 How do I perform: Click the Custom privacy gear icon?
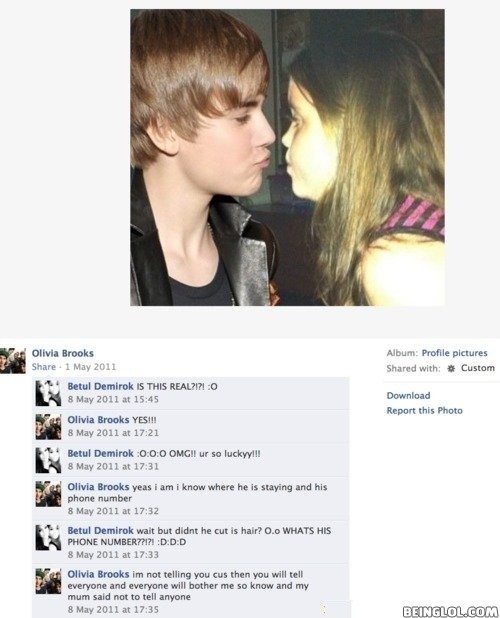coord(452,368)
